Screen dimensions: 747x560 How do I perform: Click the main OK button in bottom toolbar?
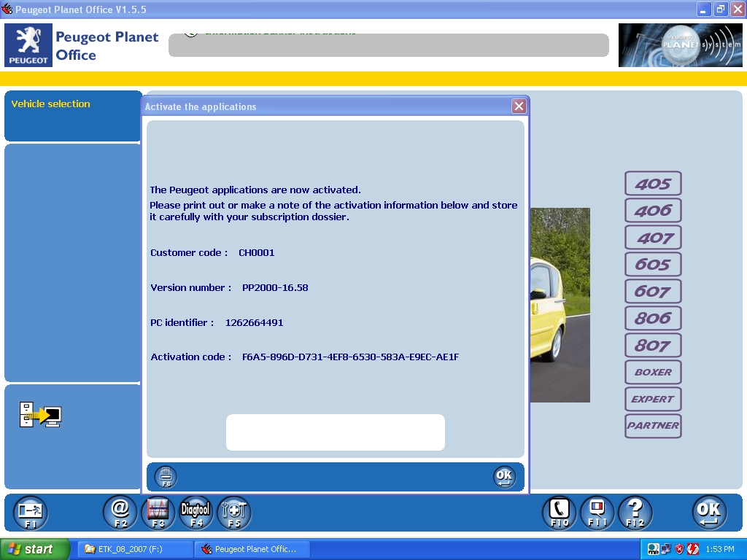pyautogui.click(x=709, y=513)
